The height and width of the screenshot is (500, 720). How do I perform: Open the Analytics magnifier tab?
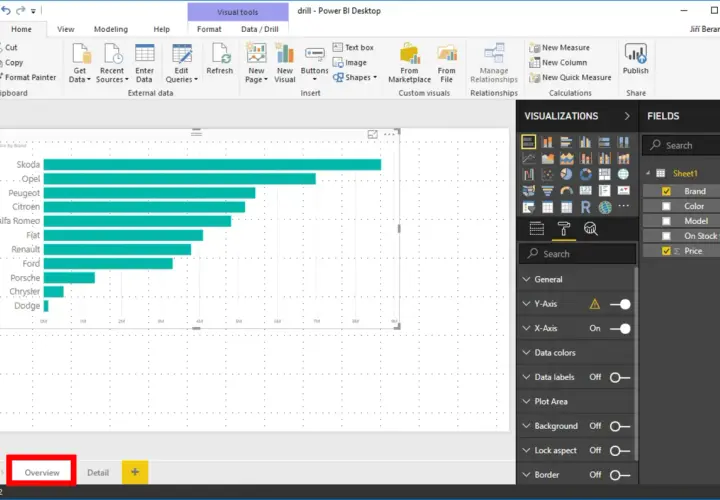(591, 228)
